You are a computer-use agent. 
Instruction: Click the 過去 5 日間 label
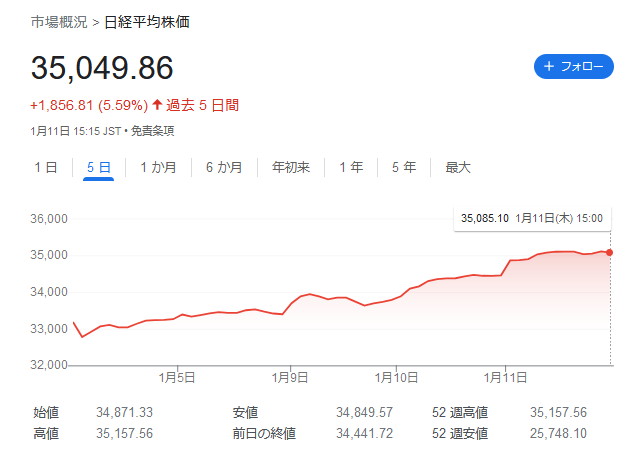[202, 105]
